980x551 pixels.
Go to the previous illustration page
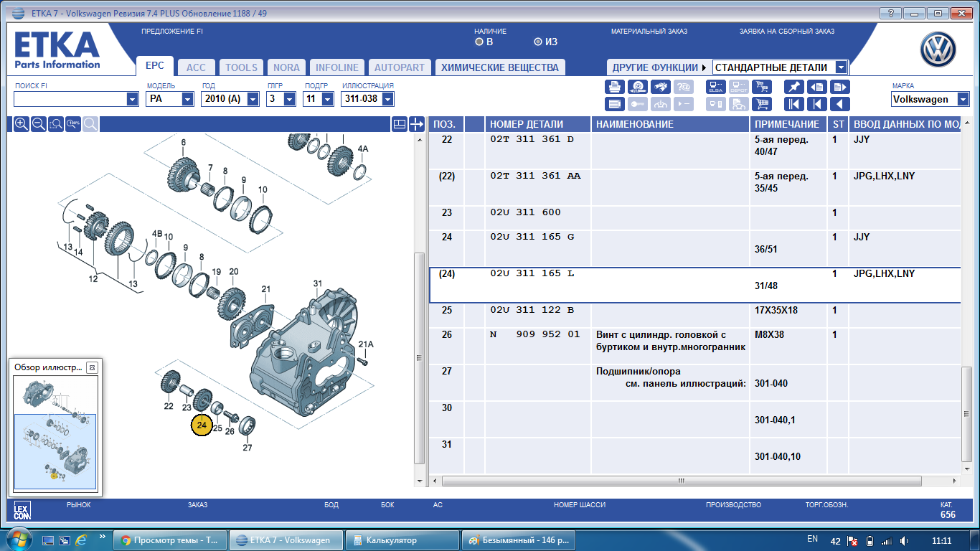coord(817,87)
